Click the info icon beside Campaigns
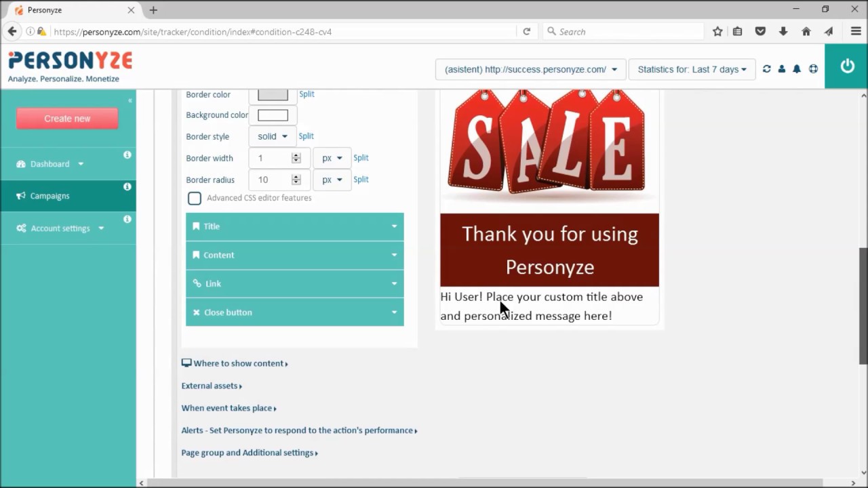868x488 pixels. (x=127, y=187)
